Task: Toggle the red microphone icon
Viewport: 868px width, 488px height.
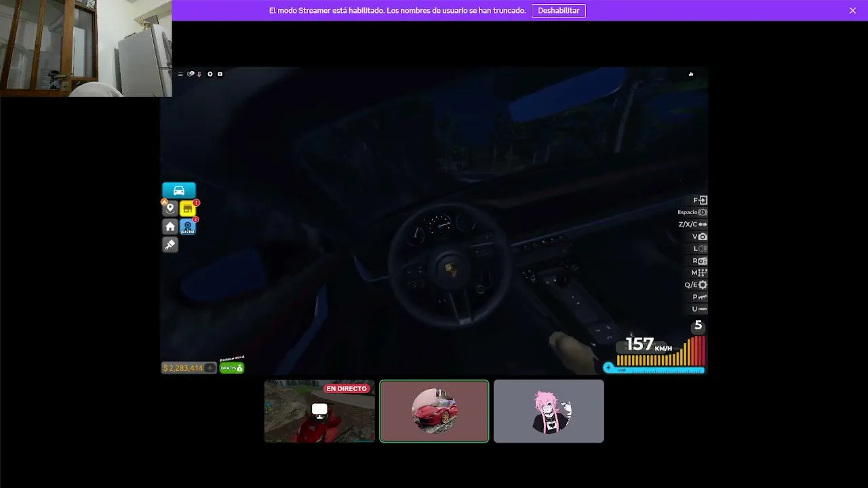Action: pos(199,74)
